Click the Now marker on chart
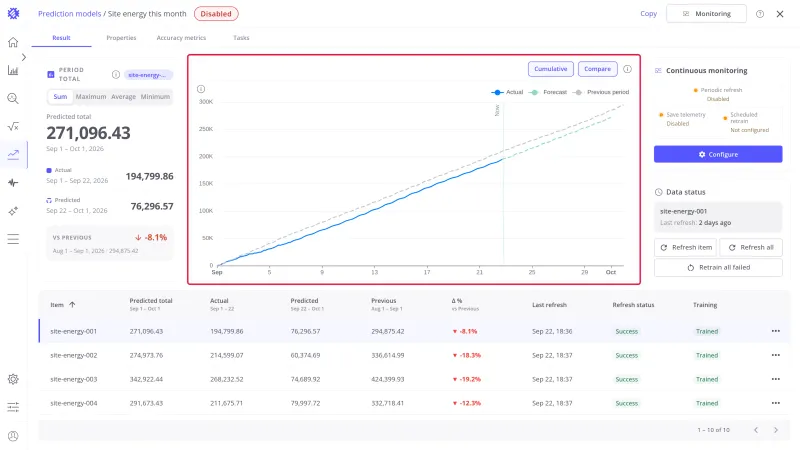 coord(497,110)
